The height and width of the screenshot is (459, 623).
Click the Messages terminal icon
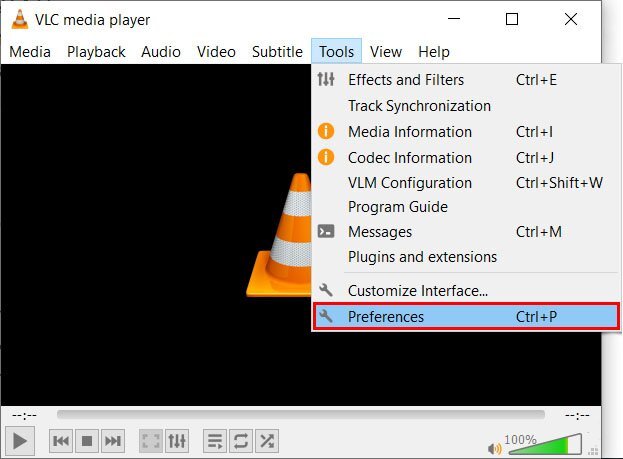point(326,231)
